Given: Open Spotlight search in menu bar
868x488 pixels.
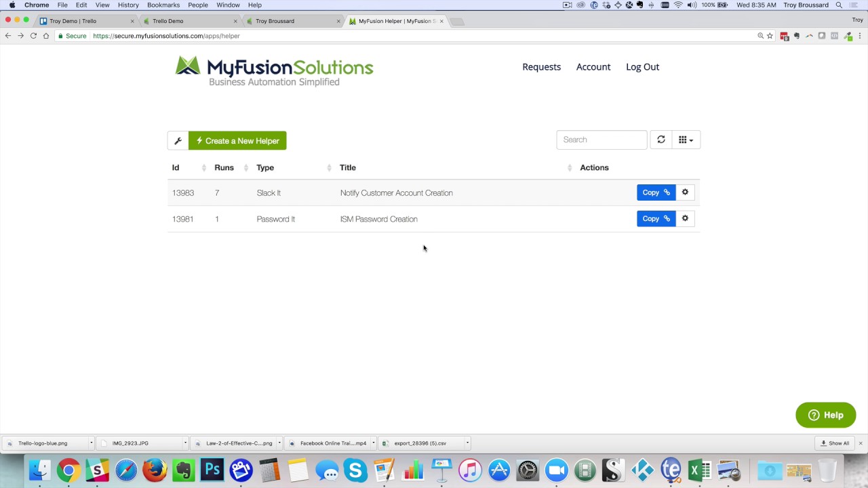Looking at the screenshot, I should pos(839,5).
